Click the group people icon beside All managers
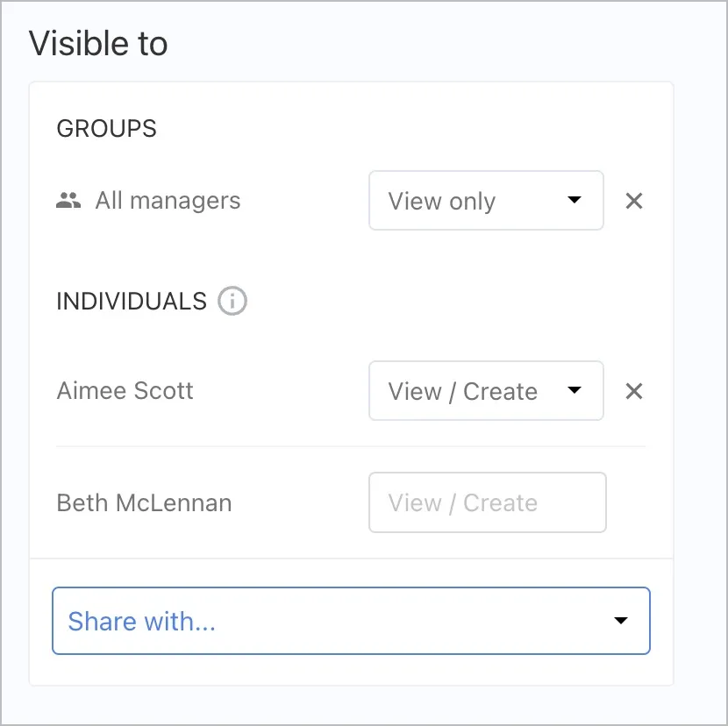The image size is (728, 726). [68, 201]
